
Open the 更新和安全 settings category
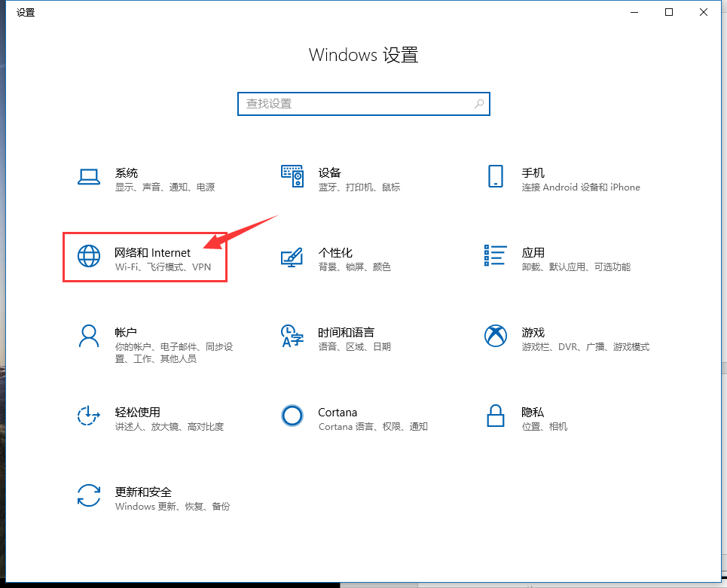point(143,492)
